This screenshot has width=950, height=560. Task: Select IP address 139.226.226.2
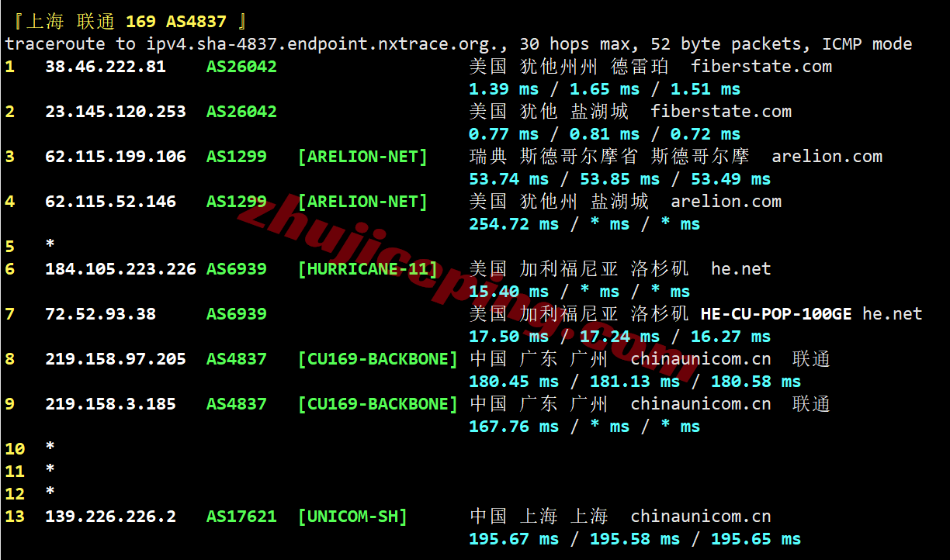(110, 517)
